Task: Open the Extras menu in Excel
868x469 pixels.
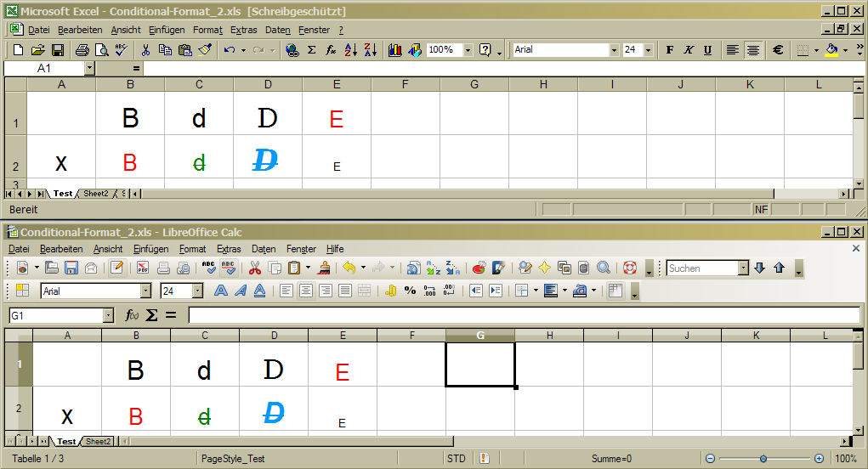Action: click(243, 30)
